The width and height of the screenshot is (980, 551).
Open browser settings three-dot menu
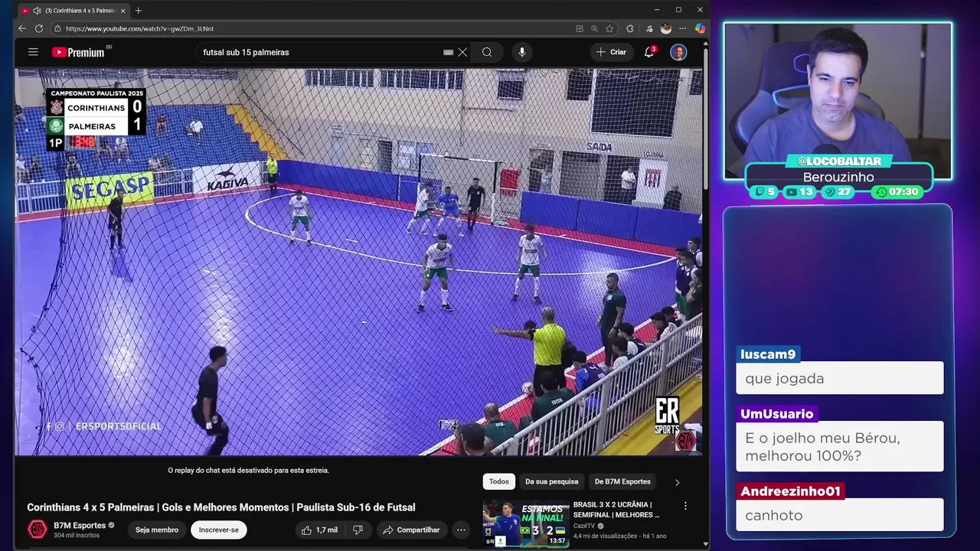pos(682,28)
